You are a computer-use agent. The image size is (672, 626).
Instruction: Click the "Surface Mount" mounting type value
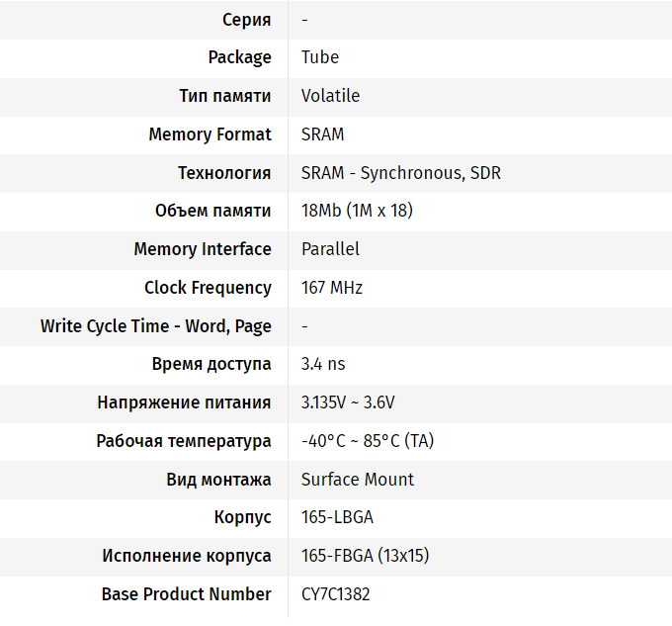tap(358, 480)
